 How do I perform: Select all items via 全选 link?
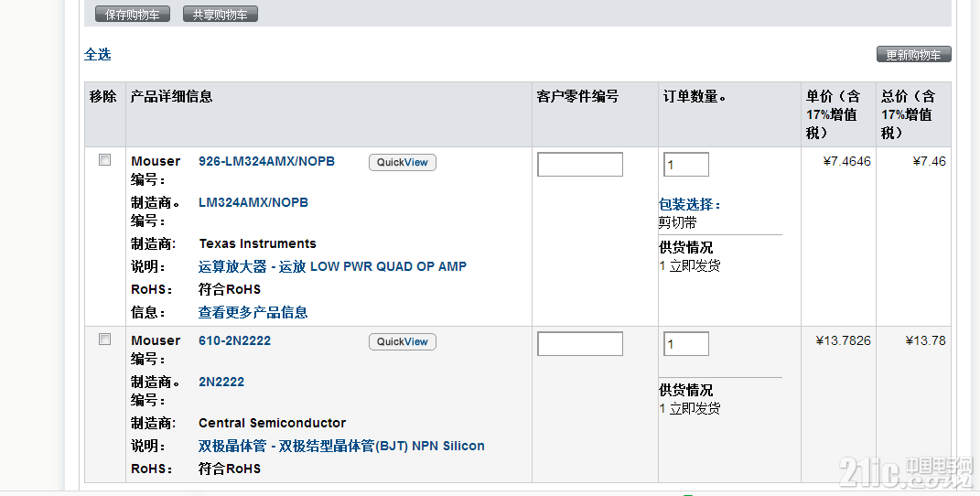98,55
